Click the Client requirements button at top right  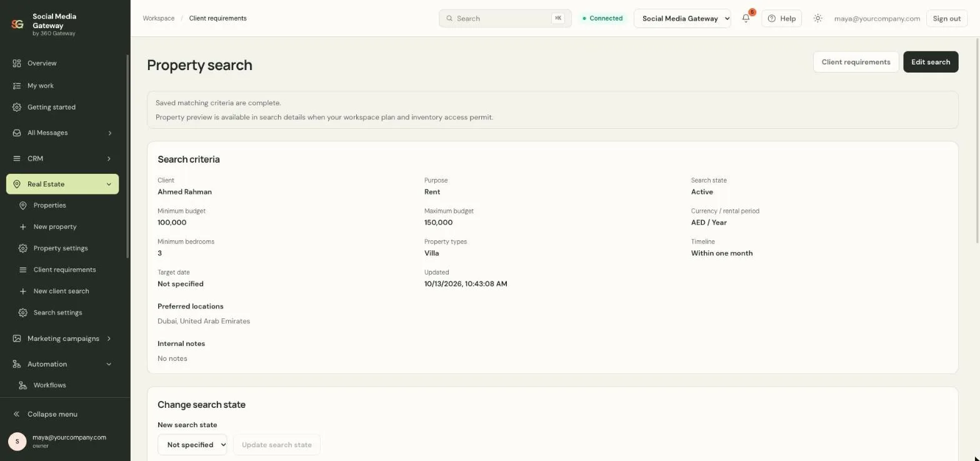point(856,62)
